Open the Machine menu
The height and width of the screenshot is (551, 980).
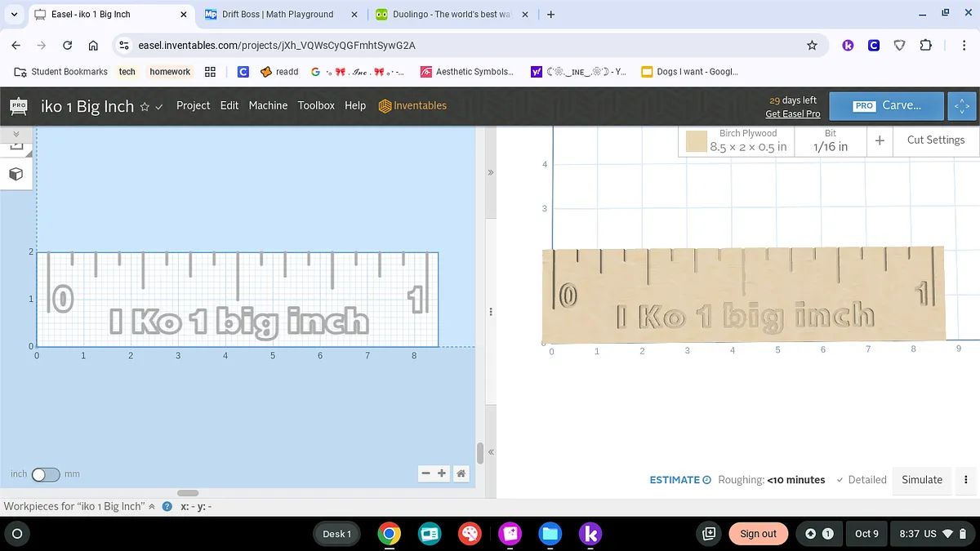(x=268, y=105)
